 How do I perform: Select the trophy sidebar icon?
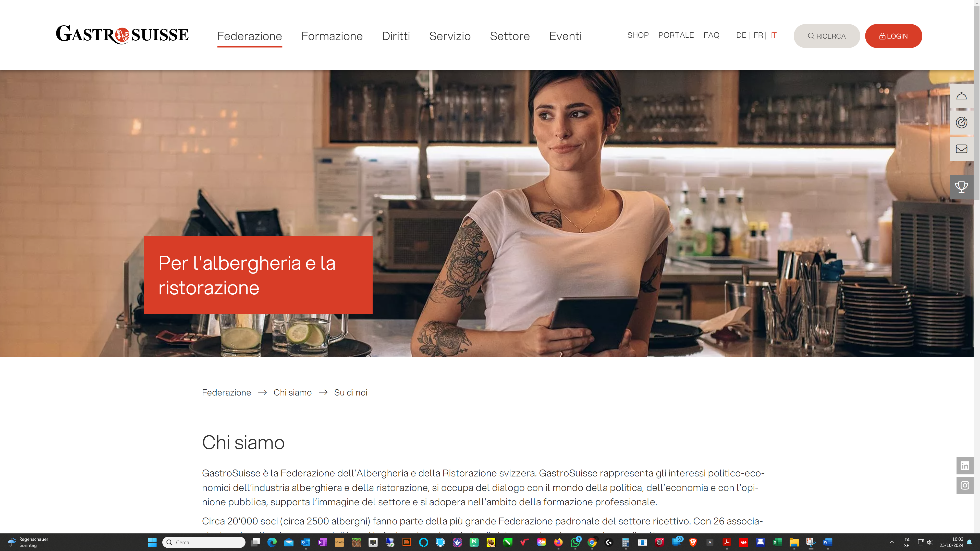[962, 187]
